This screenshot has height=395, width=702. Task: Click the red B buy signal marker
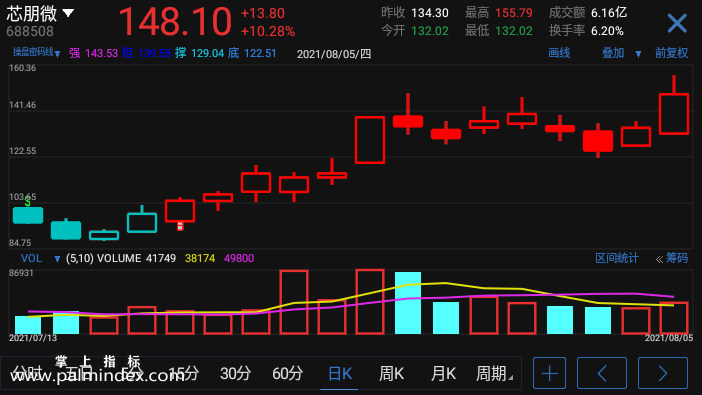coord(180,227)
